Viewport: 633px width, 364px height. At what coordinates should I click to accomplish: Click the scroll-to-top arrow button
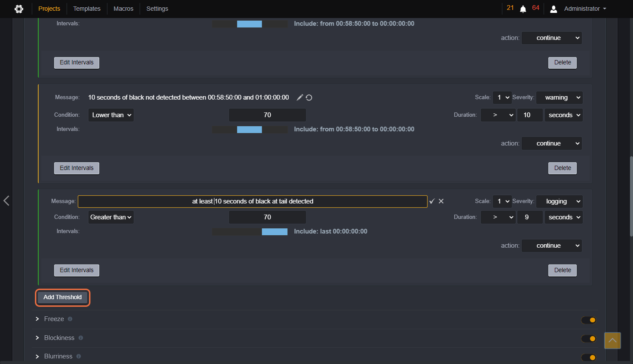click(612, 340)
